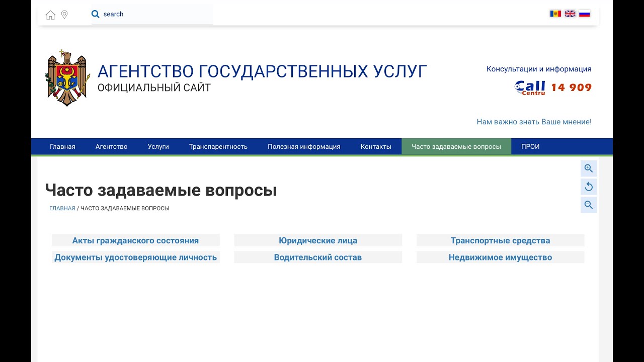
Task: Click the Call Centru logo
Action: [x=530, y=87]
